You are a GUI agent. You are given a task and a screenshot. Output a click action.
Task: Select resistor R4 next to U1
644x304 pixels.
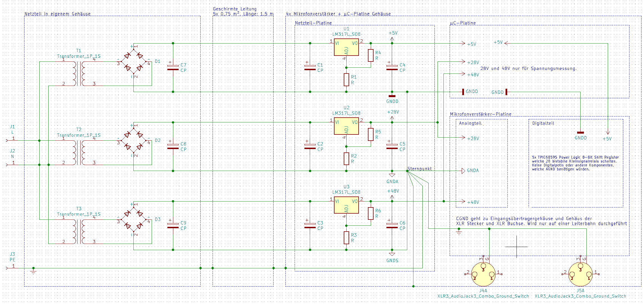tap(371, 55)
